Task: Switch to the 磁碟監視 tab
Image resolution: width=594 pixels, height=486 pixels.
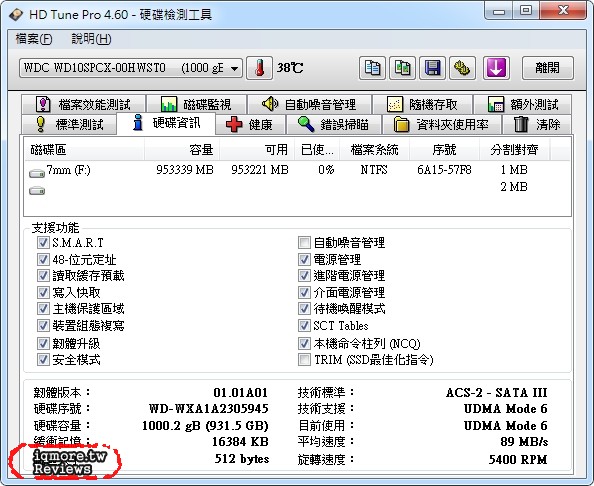Action: point(196,105)
